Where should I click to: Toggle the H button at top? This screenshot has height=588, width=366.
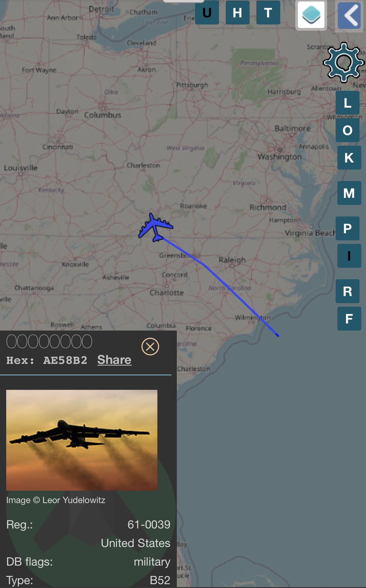tap(238, 13)
